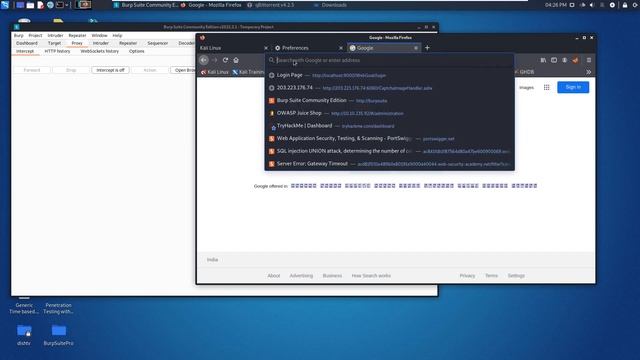Click the Firefox address search field

389,60
